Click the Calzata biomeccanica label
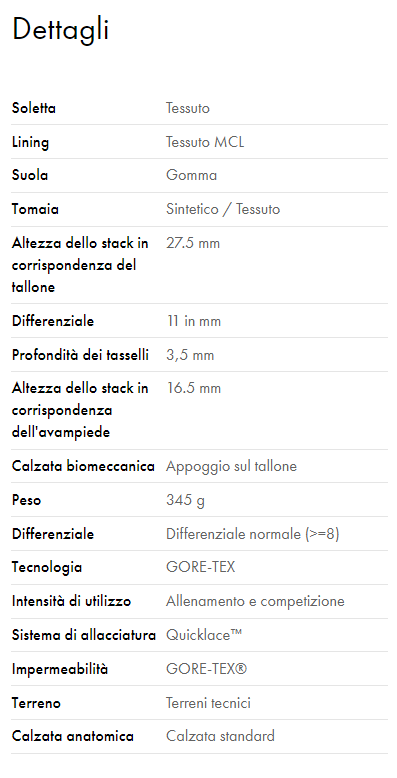This screenshot has height=778, width=397. (83, 466)
